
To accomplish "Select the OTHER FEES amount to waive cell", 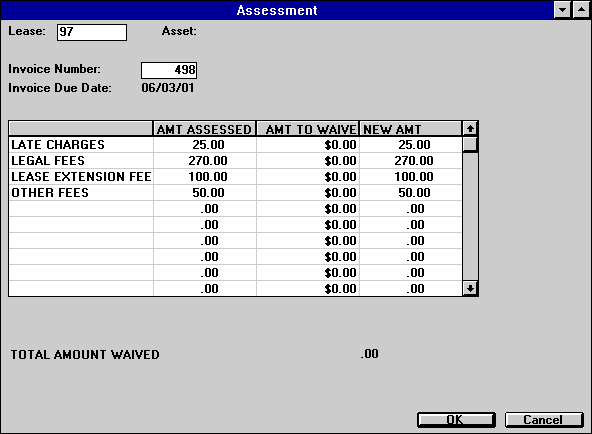I will click(x=308, y=192).
